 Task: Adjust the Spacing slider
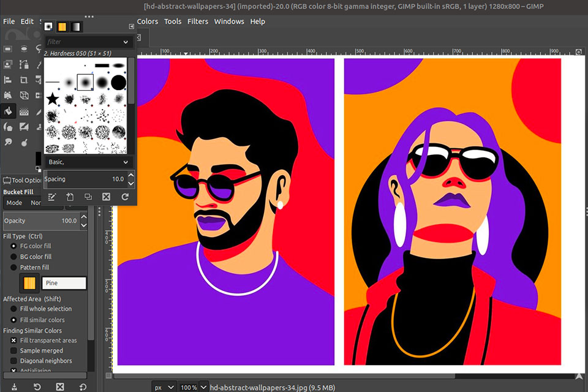pyautogui.click(x=86, y=179)
